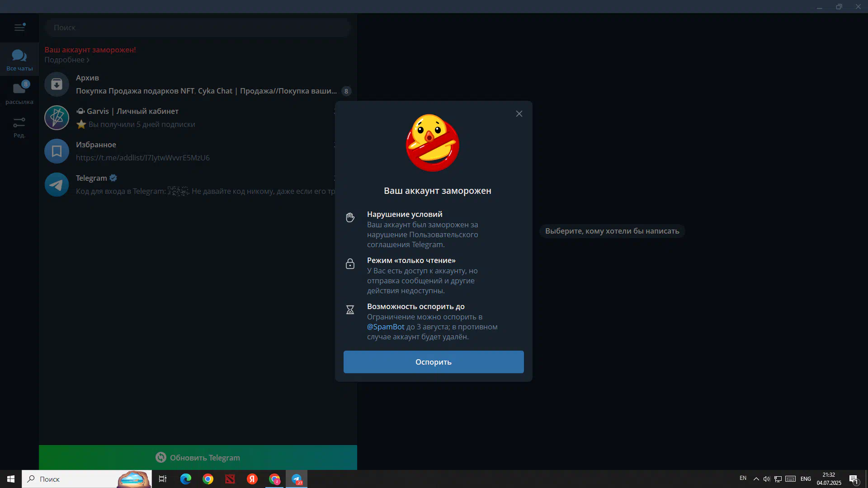
Task: Open the Telegram service chat avatar
Action: pyautogui.click(x=57, y=184)
